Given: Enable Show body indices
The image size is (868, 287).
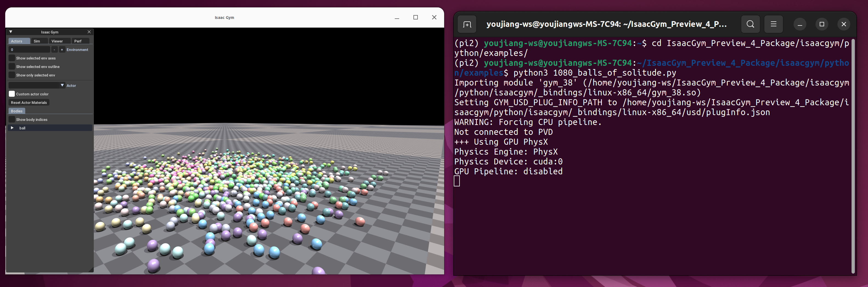Looking at the screenshot, I should (x=12, y=119).
